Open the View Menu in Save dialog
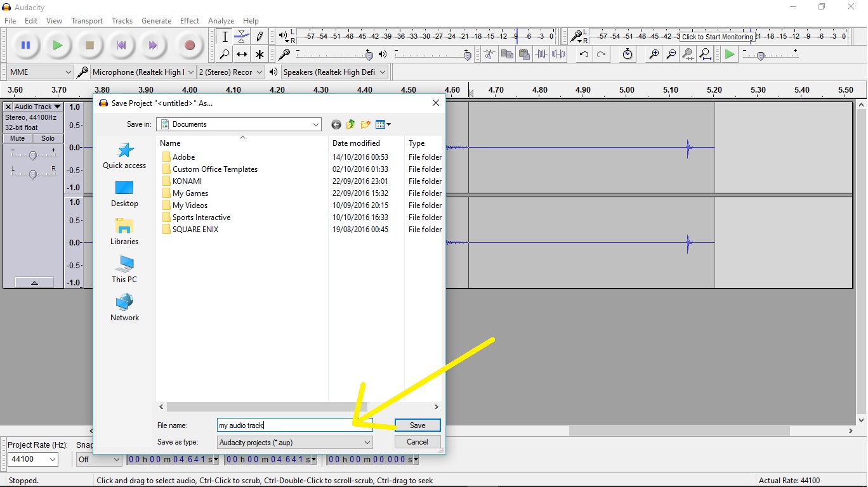868x487 pixels. (383, 124)
